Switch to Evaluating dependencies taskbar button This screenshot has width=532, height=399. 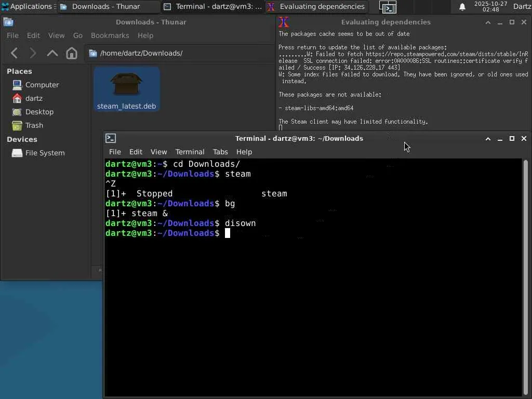pos(316,6)
